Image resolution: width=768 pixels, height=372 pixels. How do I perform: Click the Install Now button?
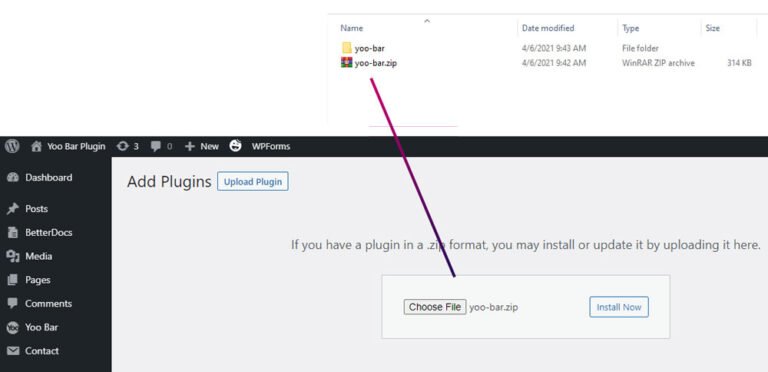coord(619,307)
